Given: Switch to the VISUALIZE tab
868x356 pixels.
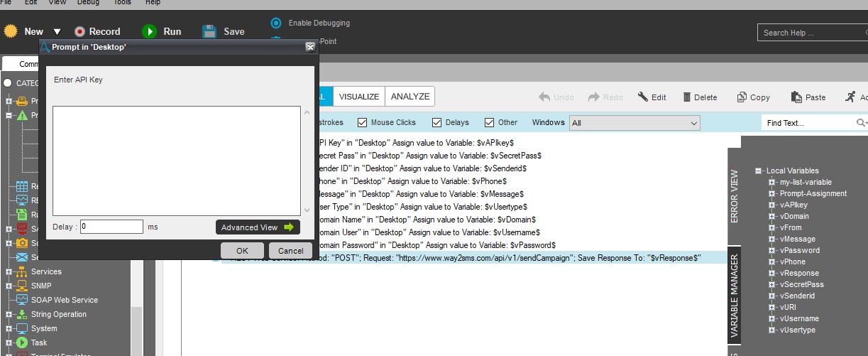Looking at the screenshot, I should click(359, 97).
